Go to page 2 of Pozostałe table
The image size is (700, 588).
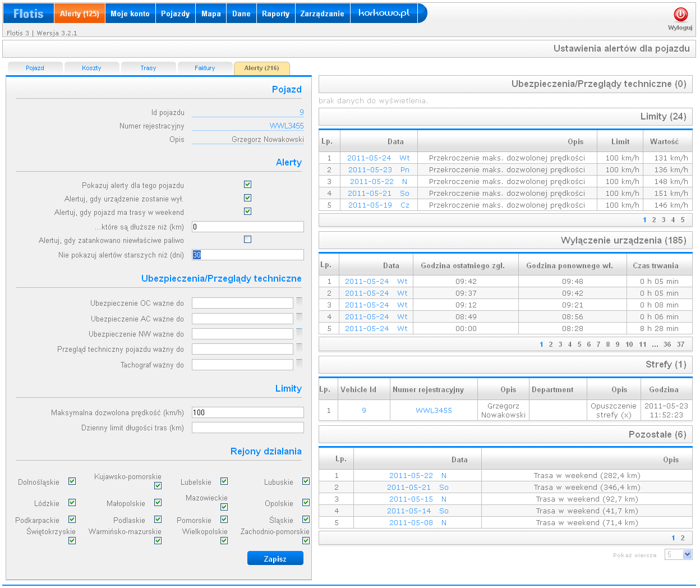point(683,538)
